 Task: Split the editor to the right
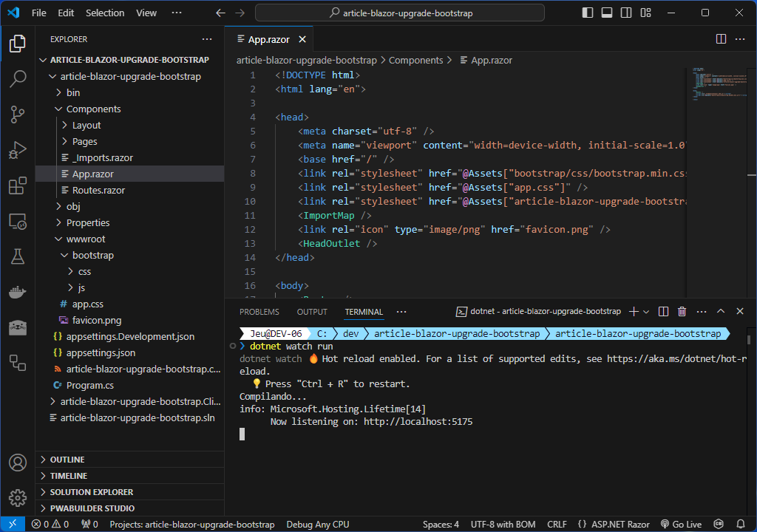coord(721,39)
